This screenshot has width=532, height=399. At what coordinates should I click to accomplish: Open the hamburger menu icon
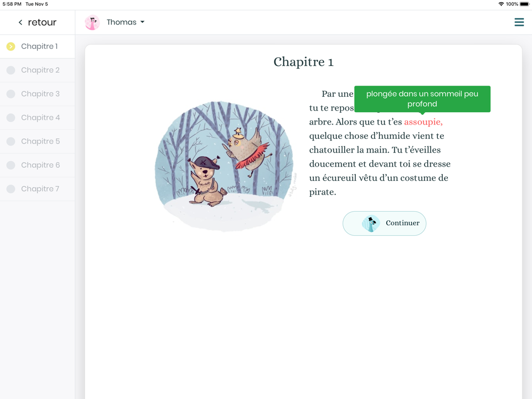(x=519, y=22)
